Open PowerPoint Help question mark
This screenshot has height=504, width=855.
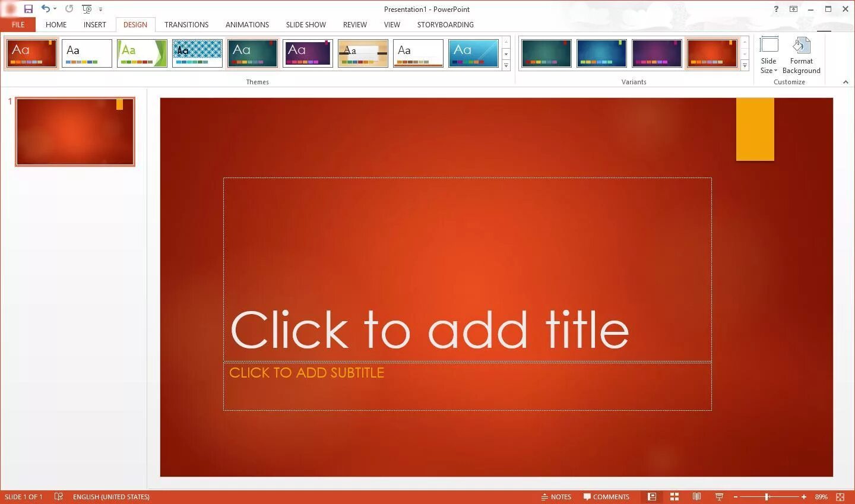[x=776, y=9]
